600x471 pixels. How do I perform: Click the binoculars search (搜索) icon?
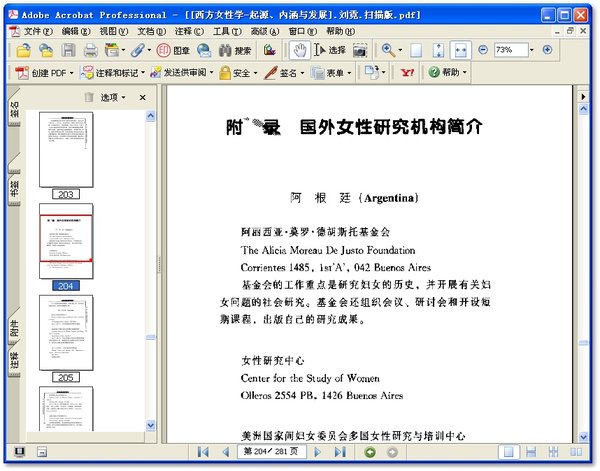(x=235, y=50)
